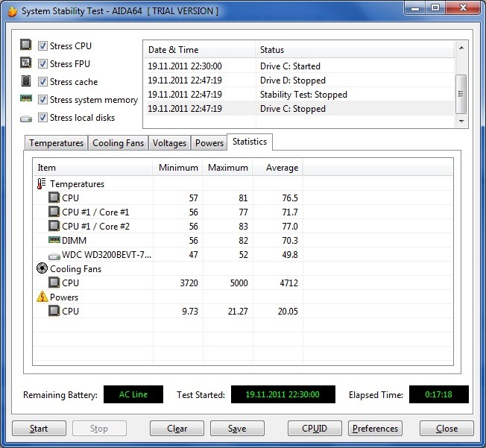Click the Save button
Image resolution: width=486 pixels, height=448 pixels.
tap(237, 429)
